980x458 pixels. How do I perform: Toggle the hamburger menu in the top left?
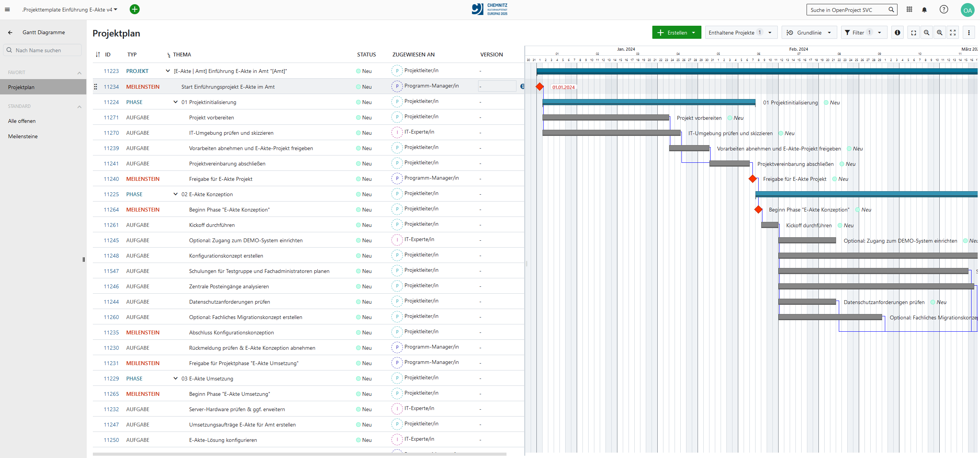pyautogui.click(x=7, y=9)
